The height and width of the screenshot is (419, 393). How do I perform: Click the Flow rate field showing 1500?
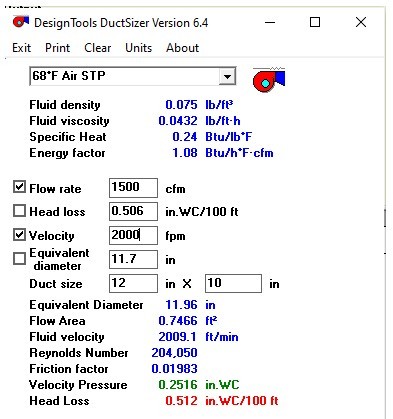coord(133,188)
